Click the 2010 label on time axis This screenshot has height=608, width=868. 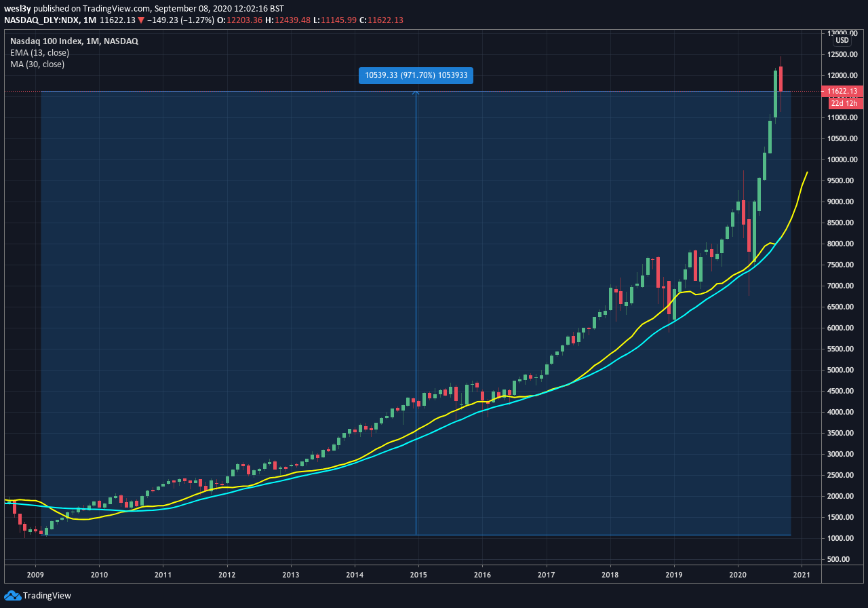[x=99, y=574]
